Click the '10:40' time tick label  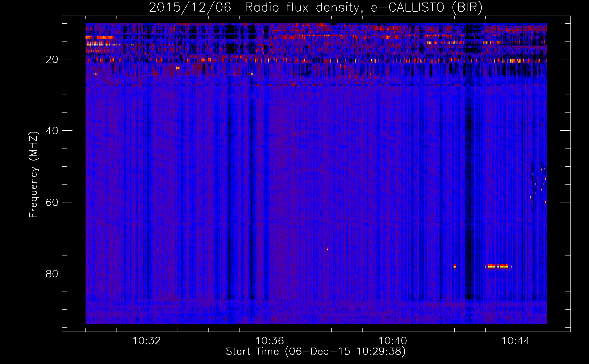pyautogui.click(x=393, y=341)
